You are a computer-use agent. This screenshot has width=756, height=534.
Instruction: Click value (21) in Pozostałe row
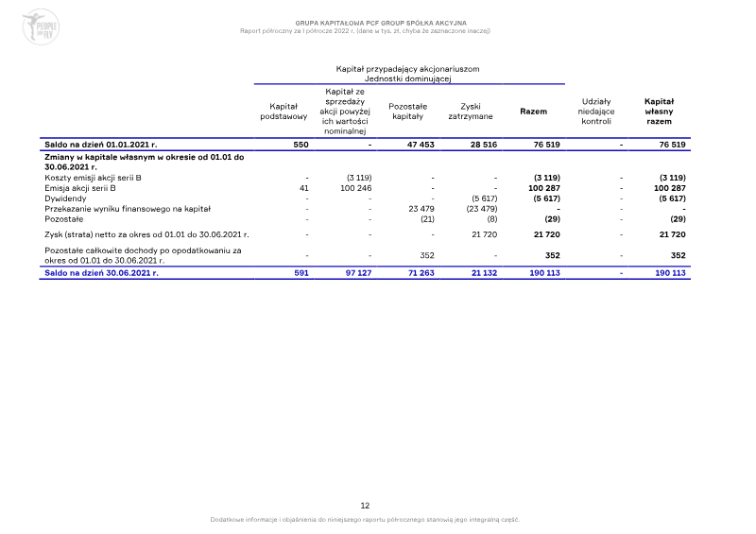427,219
